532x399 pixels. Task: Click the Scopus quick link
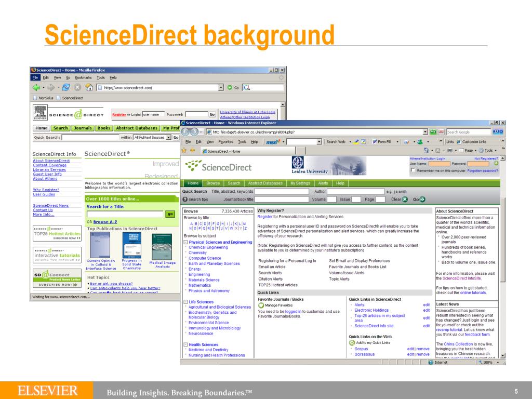[x=361, y=349]
